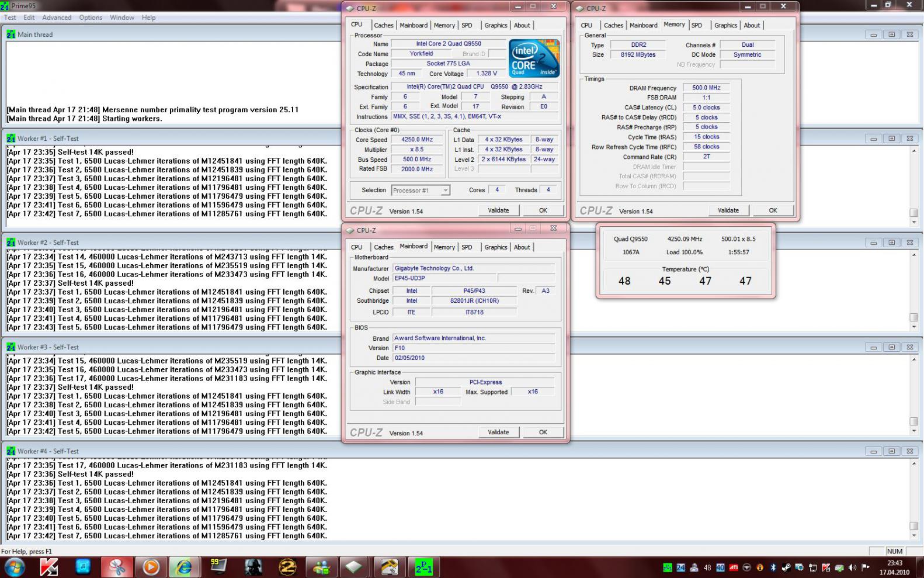Open the Kaspersky tray icon
This screenshot has width=924, height=578.
(826, 567)
